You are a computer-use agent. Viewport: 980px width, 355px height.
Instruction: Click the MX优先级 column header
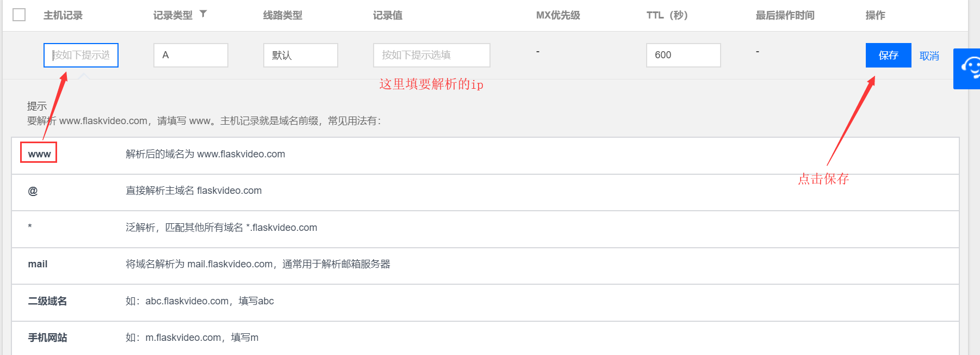(558, 15)
